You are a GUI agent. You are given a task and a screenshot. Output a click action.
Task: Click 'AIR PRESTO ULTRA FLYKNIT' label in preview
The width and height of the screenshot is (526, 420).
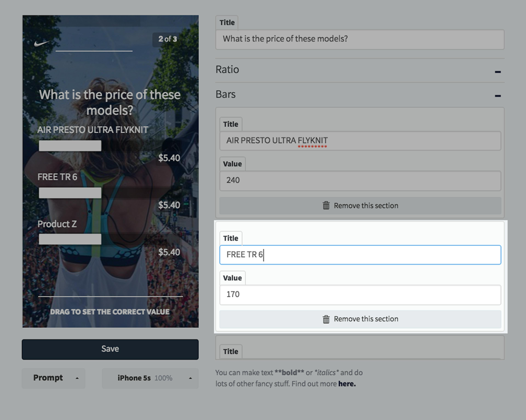(x=93, y=130)
